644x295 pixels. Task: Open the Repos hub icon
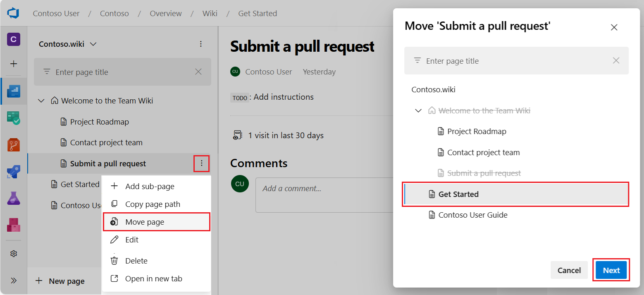(x=14, y=145)
